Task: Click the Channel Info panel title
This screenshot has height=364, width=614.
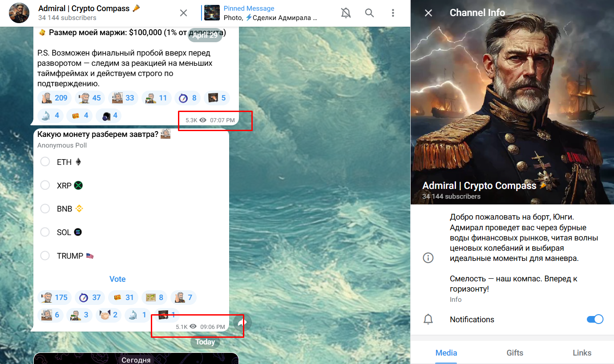Action: [x=477, y=13]
